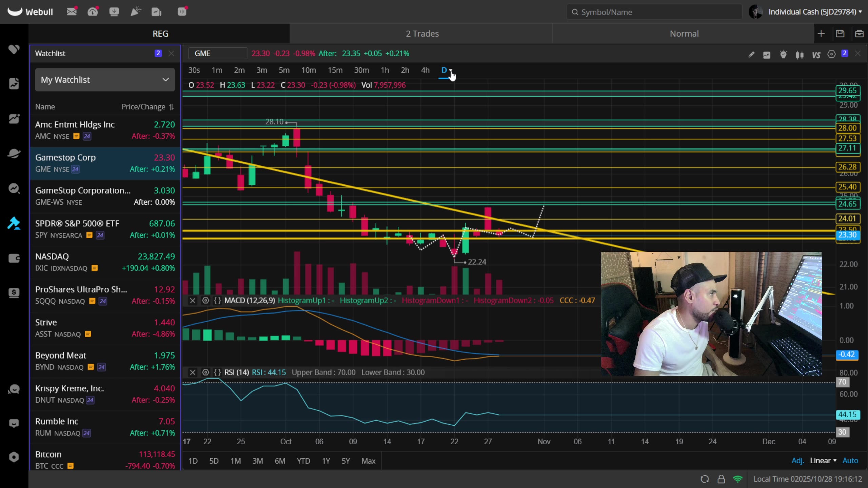Set a price alert with alarm icon
The width and height of the screenshot is (868, 488).
(x=783, y=54)
